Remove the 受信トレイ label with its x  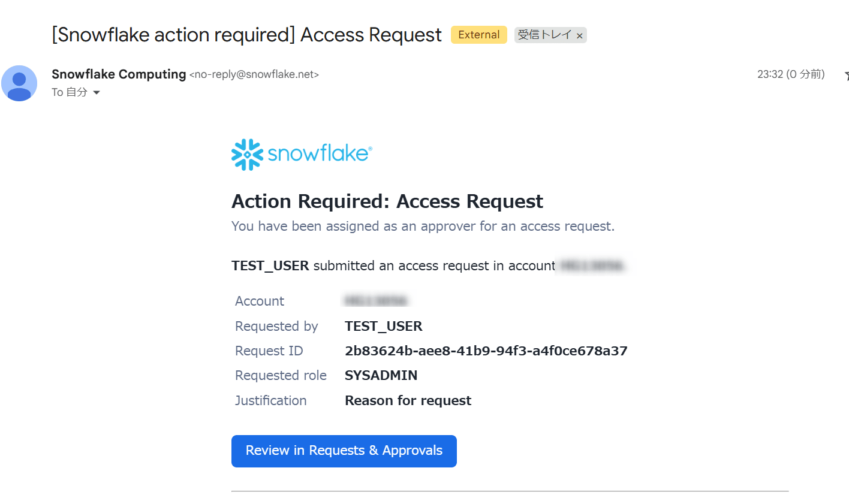(x=580, y=36)
